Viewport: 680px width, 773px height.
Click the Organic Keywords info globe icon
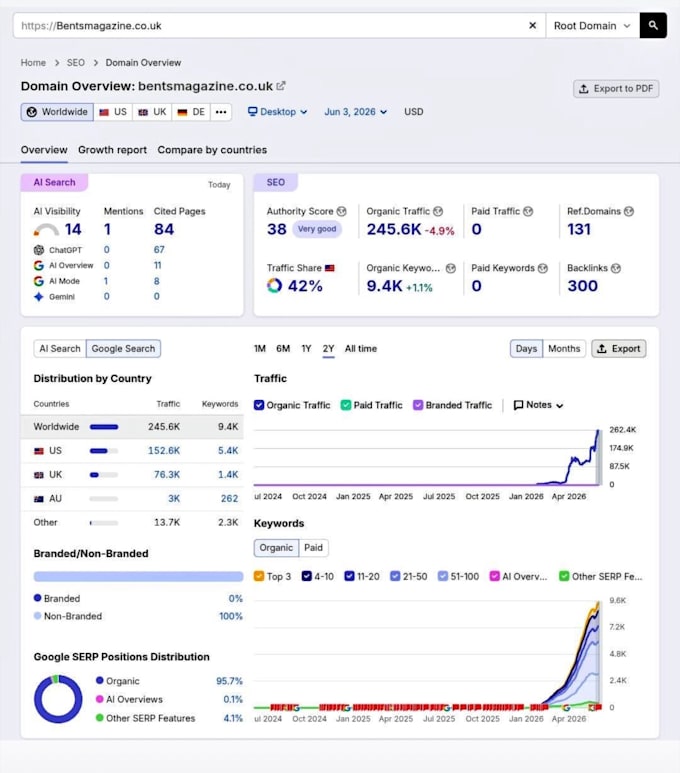coord(451,268)
